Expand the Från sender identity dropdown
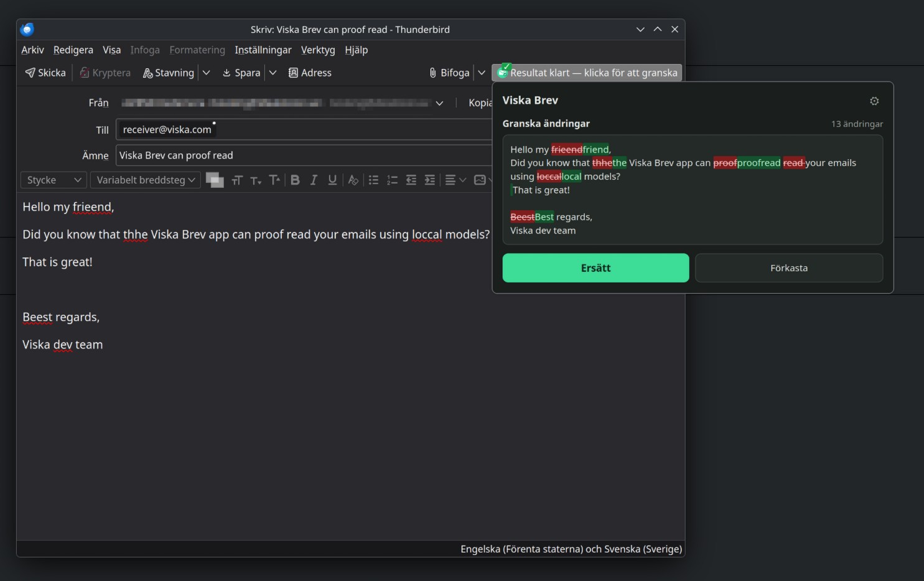This screenshot has height=581, width=924. click(x=439, y=103)
